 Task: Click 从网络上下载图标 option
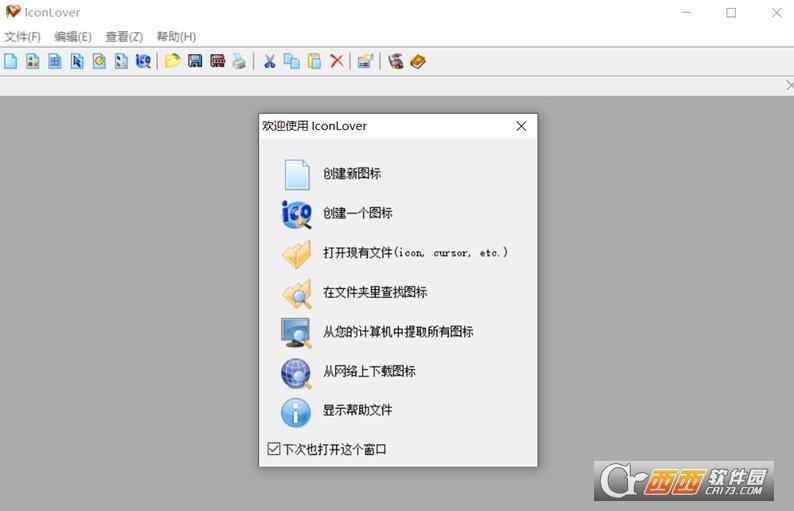coord(369,371)
